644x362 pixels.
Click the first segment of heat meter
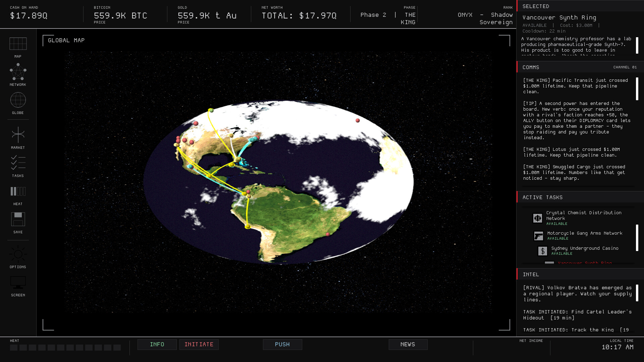(x=14, y=348)
